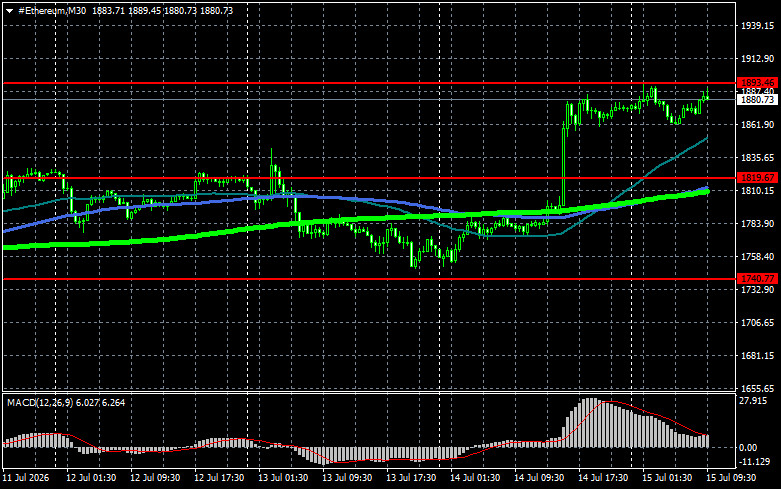Click the 1939.15 price scale label
Screen dimensions: 781x489
[757, 26]
